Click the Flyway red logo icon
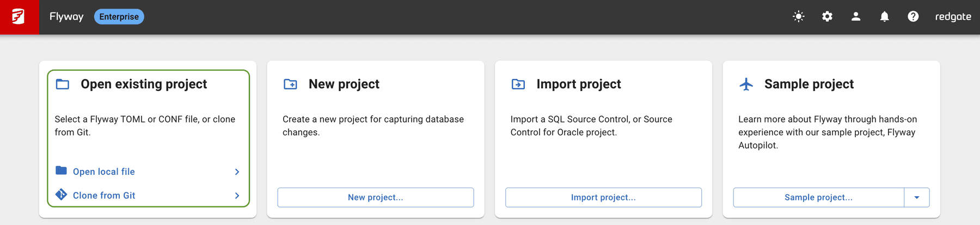The image size is (980, 225). [19, 17]
